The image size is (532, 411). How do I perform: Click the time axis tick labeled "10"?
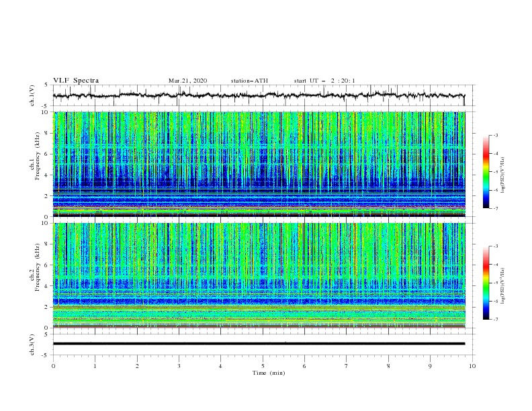[472, 366]
